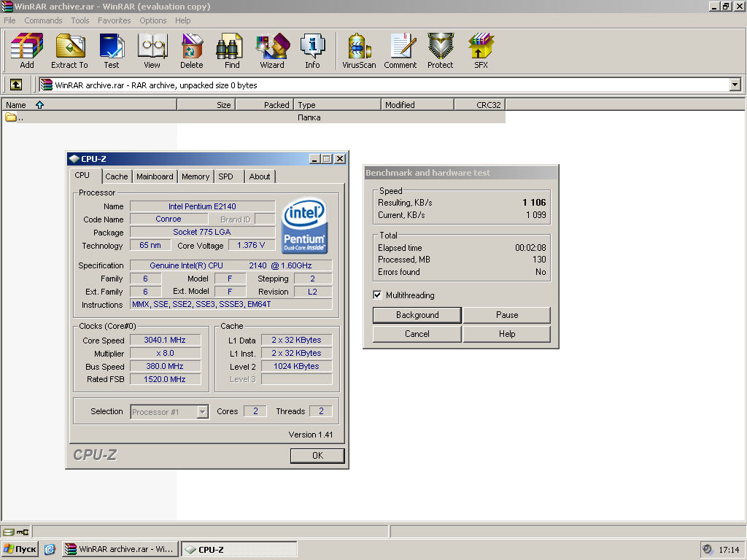Viewport: 747px width, 560px height.
Task: Sort files by the Size column
Action: click(206, 105)
